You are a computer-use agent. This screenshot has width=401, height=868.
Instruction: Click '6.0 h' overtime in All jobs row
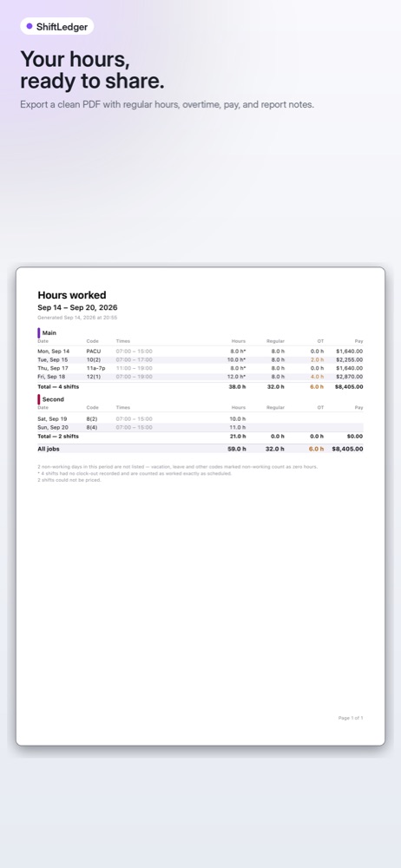click(316, 449)
